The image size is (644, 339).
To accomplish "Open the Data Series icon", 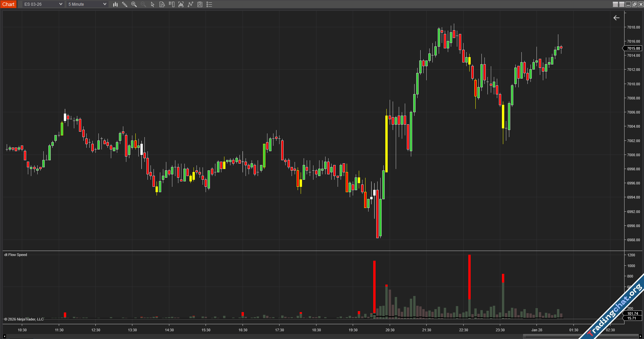I will [181, 4].
